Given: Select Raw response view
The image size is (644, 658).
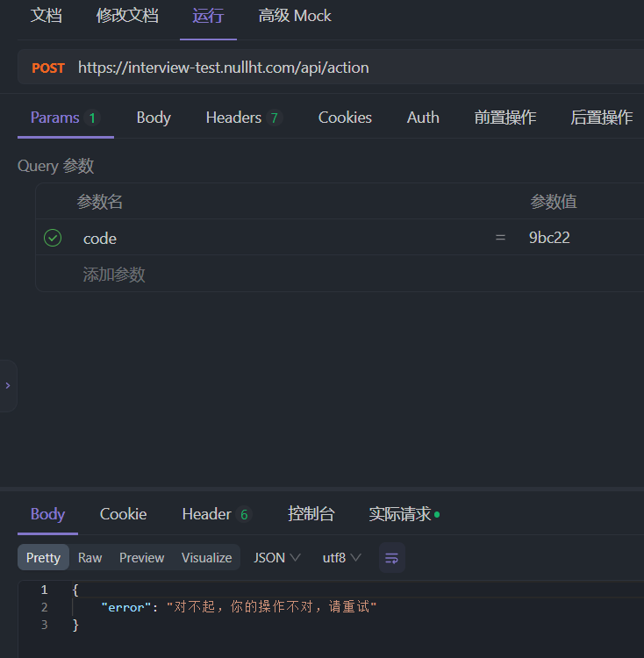Looking at the screenshot, I should [x=89, y=558].
